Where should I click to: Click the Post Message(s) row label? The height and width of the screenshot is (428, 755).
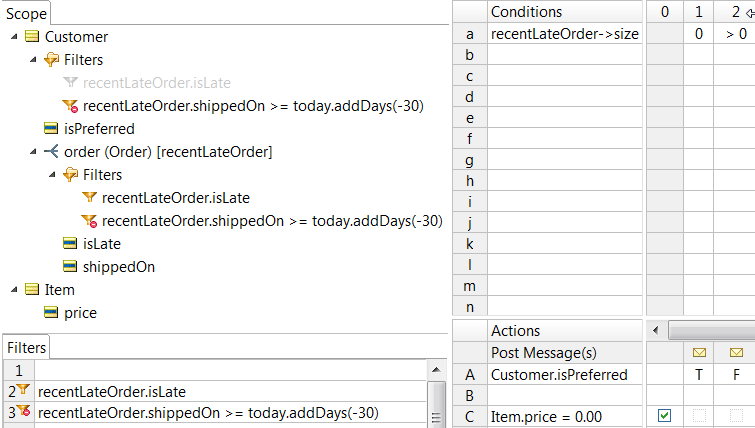coord(565,352)
